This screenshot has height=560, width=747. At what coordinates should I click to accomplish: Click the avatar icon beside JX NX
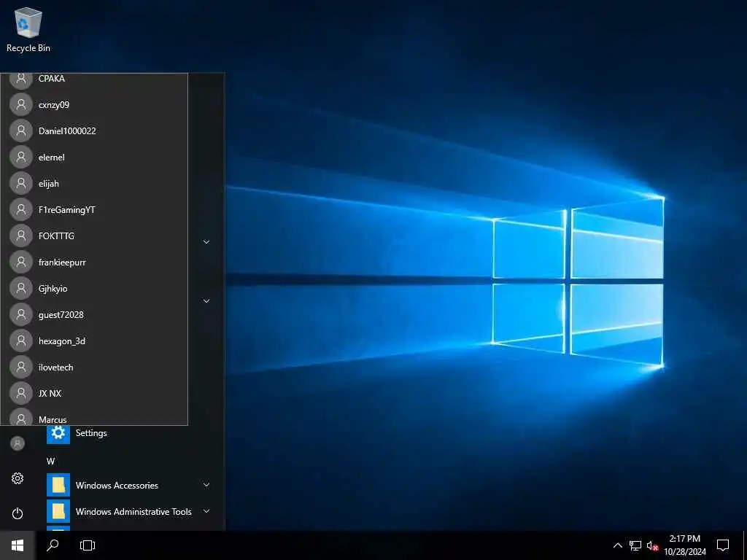pyautogui.click(x=21, y=393)
